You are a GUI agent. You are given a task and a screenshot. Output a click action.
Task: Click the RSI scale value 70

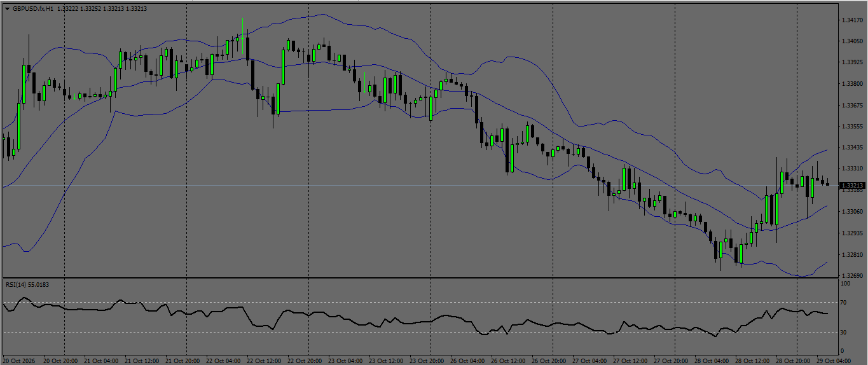tap(844, 303)
